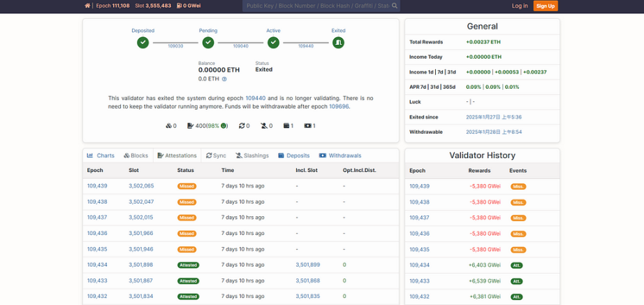Click the slashings icon in summary row
This screenshot has width=644, height=305.
coord(264,126)
